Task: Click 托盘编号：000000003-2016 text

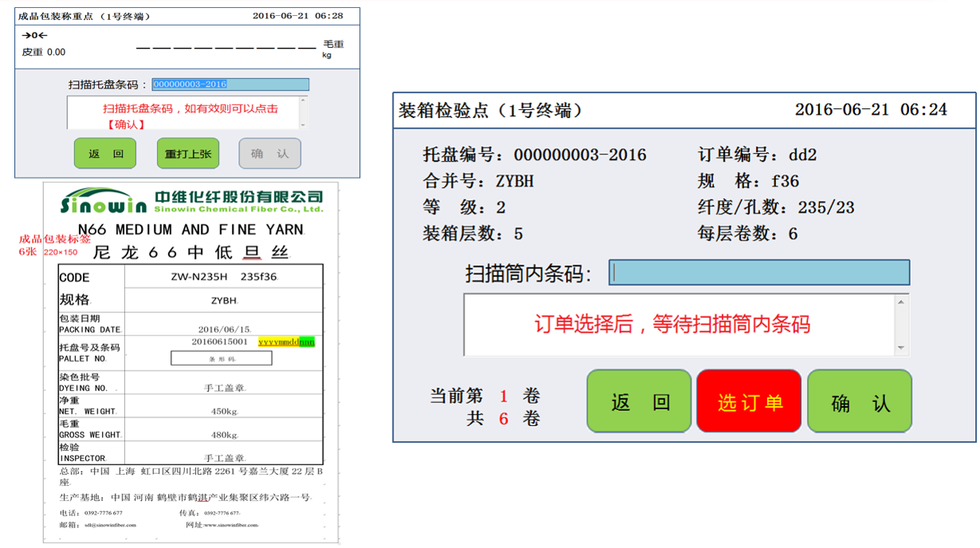Action: [535, 155]
